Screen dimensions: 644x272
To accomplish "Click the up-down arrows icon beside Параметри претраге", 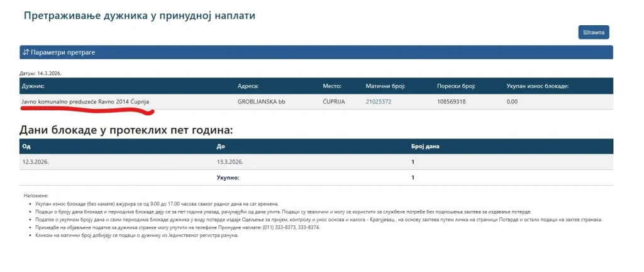I will [26, 52].
